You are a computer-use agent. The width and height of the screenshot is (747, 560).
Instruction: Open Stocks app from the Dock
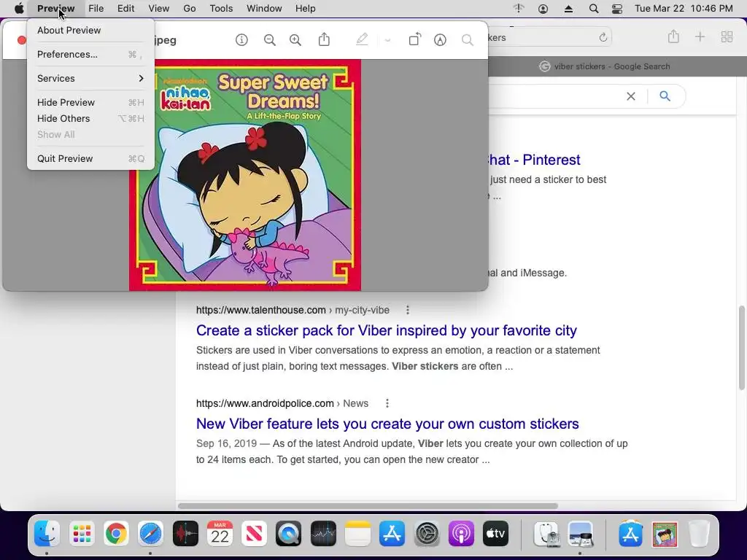click(x=323, y=533)
